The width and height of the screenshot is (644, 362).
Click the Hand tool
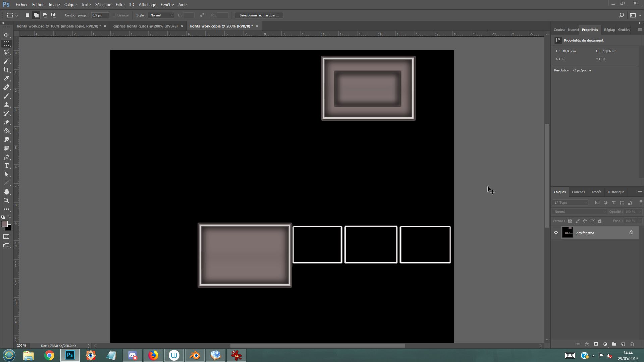(x=6, y=192)
